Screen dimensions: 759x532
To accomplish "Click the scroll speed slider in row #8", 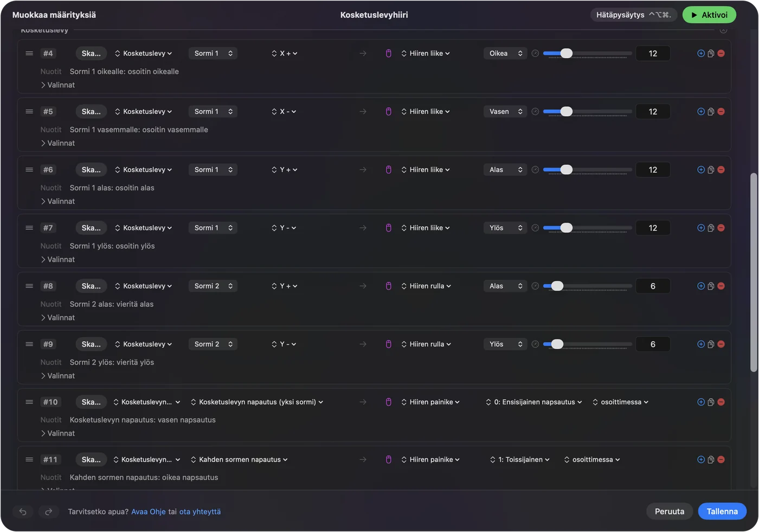I will tap(588, 286).
